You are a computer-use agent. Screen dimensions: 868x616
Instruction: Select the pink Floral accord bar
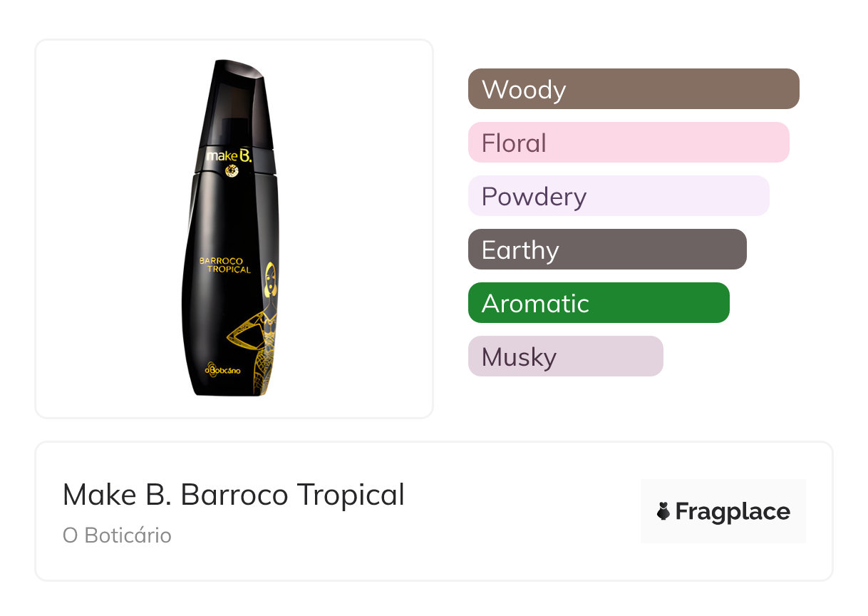628,143
